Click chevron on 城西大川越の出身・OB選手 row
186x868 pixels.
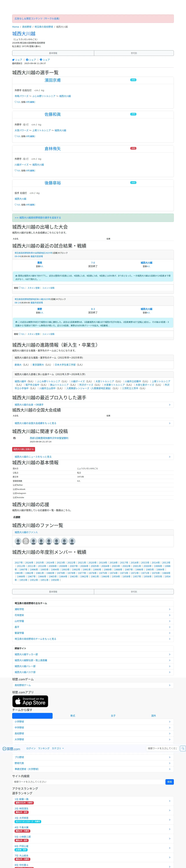pos(169,405)
